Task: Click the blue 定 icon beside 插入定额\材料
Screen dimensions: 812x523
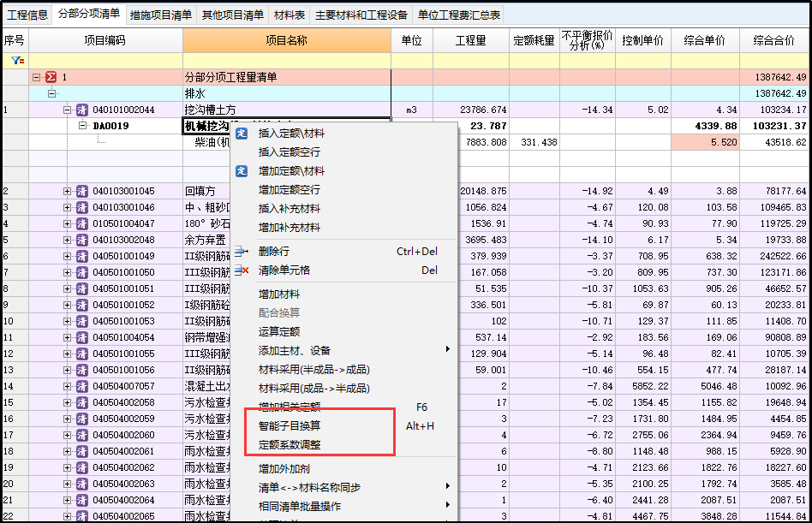Action: tap(242, 134)
